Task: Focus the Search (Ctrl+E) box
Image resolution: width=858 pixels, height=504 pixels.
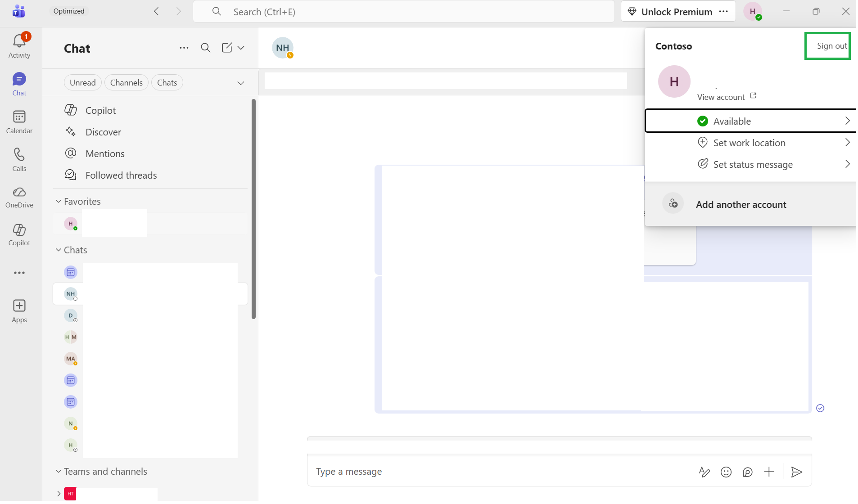Action: pyautogui.click(x=404, y=12)
